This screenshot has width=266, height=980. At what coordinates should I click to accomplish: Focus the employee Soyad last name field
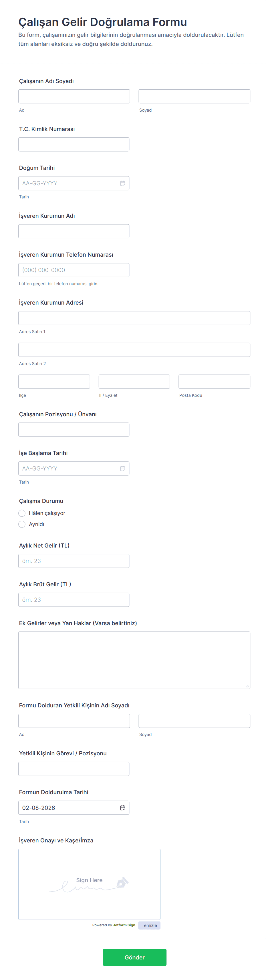pos(194,96)
